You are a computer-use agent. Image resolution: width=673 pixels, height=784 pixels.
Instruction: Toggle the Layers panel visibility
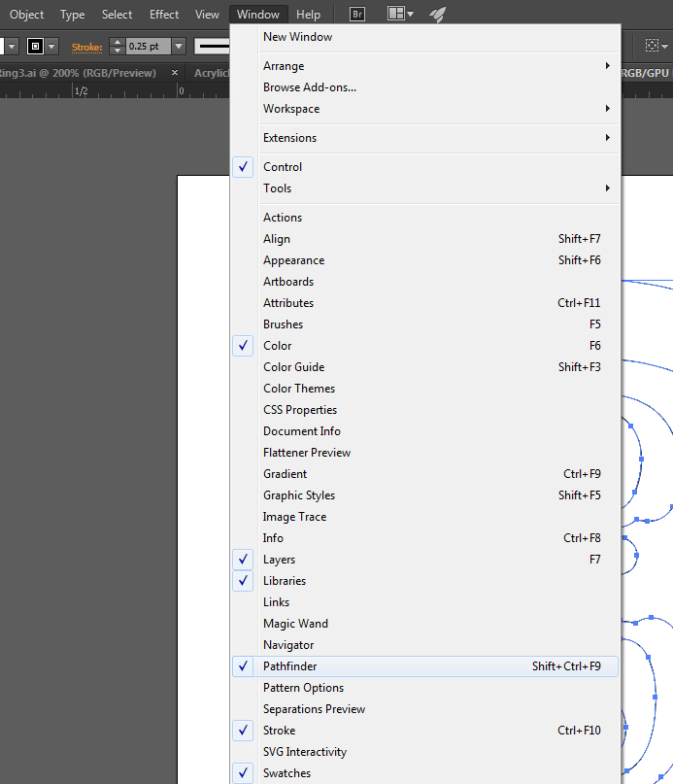point(243,559)
